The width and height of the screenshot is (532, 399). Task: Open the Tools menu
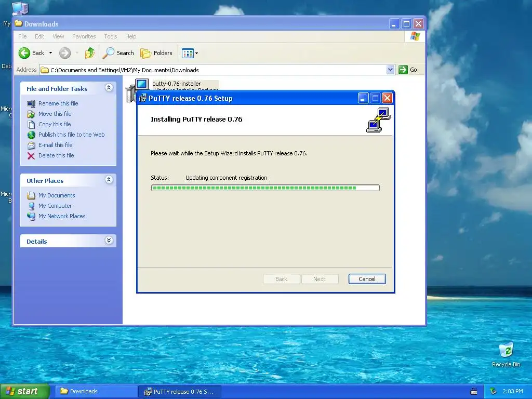pos(111,36)
